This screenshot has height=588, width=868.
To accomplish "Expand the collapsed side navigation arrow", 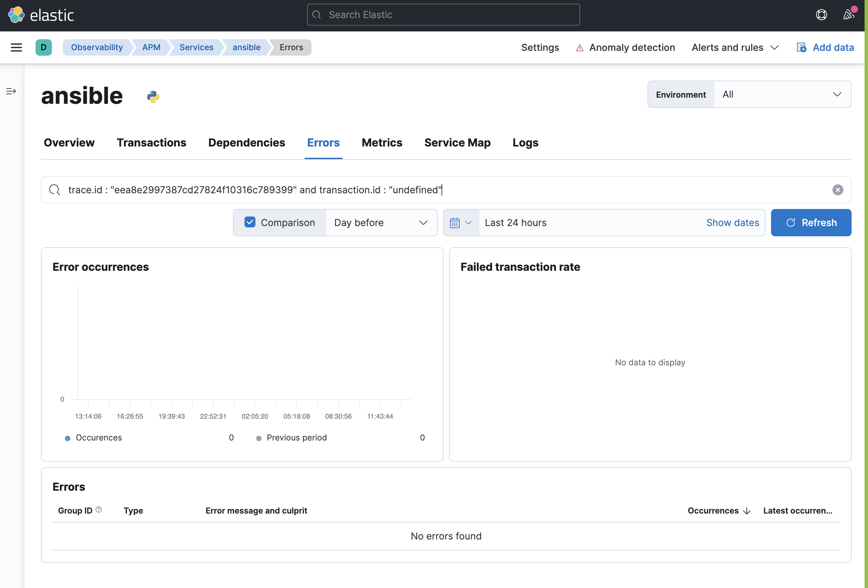I will (x=11, y=91).
